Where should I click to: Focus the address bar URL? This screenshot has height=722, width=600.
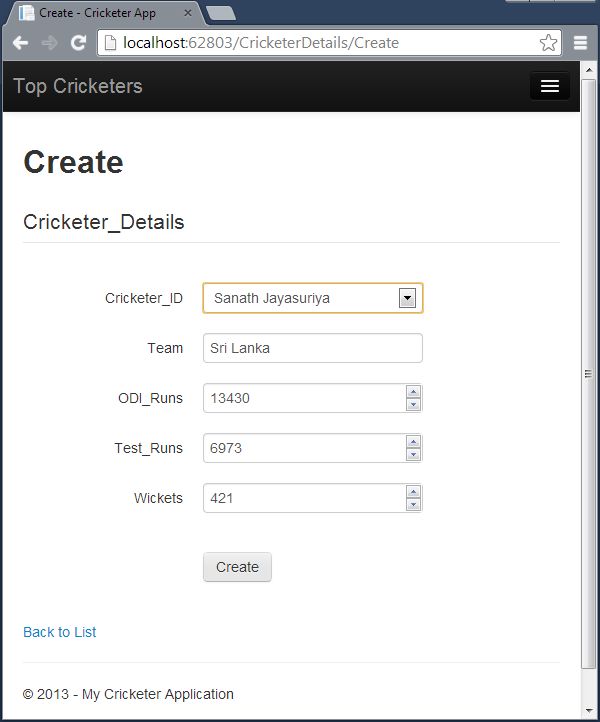point(320,43)
